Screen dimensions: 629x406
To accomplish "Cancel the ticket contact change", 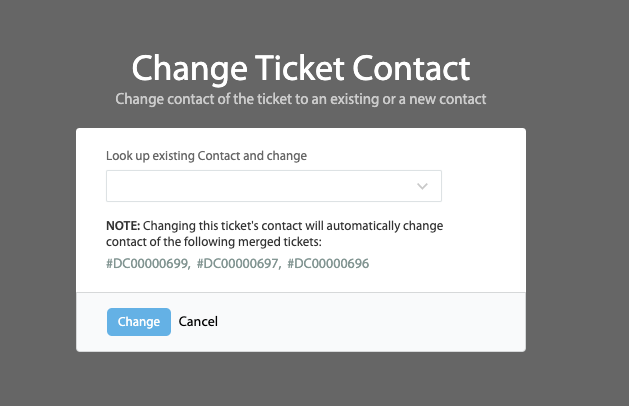I will click(198, 321).
